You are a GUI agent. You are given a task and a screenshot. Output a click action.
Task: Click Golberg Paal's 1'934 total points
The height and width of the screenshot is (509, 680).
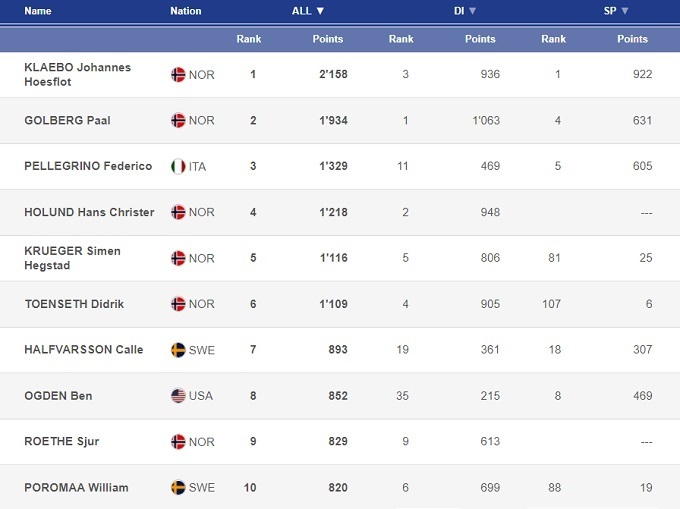331,120
